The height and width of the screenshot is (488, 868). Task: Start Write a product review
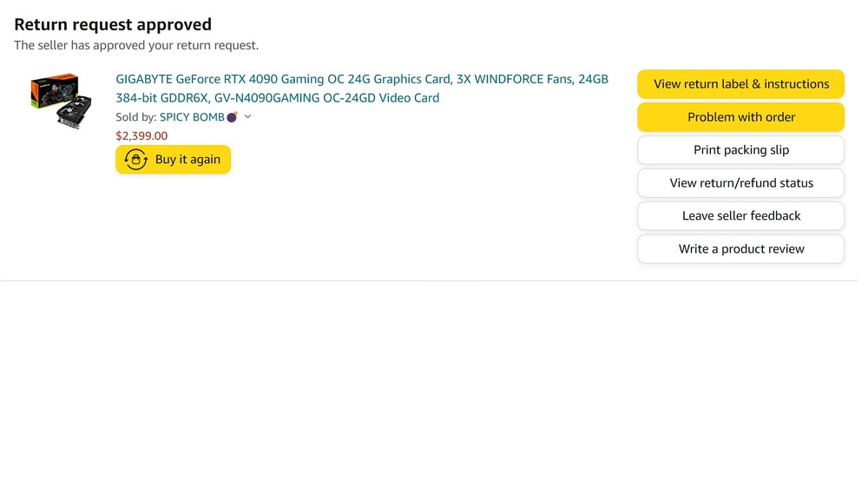click(740, 249)
